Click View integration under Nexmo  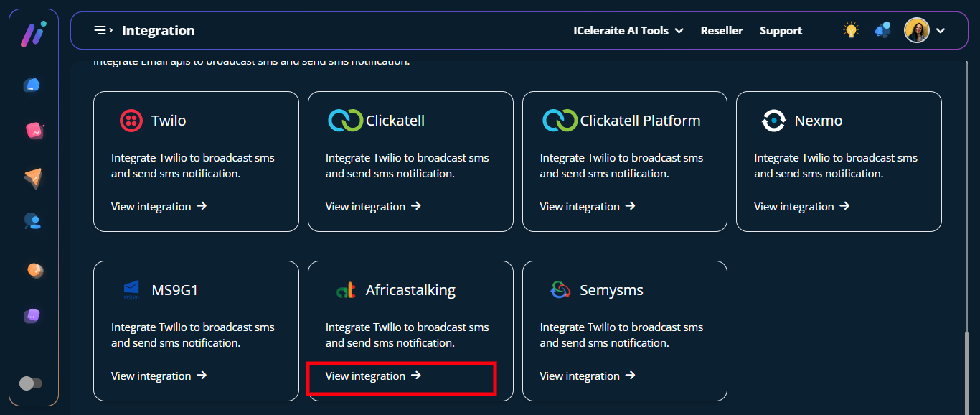[801, 206]
